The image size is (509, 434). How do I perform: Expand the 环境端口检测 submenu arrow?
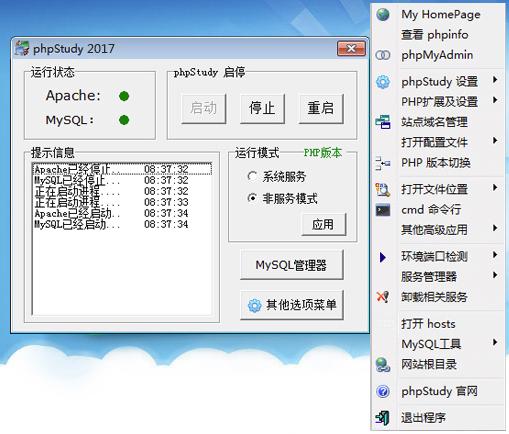click(495, 255)
